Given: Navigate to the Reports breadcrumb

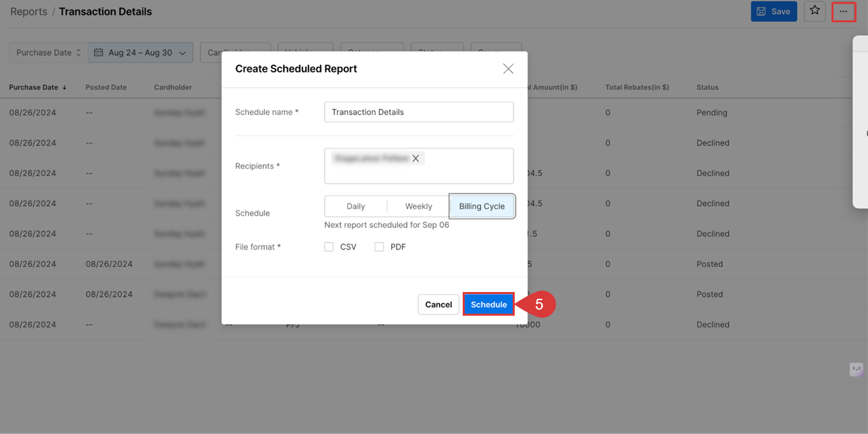Looking at the screenshot, I should pyautogui.click(x=28, y=11).
